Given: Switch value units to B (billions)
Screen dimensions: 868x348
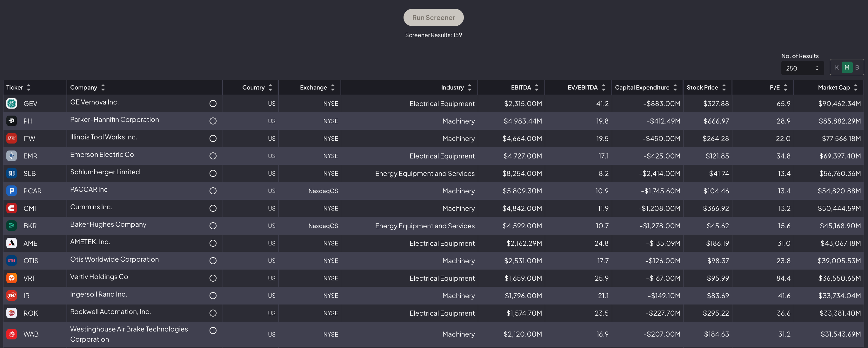Looking at the screenshot, I should 857,67.
